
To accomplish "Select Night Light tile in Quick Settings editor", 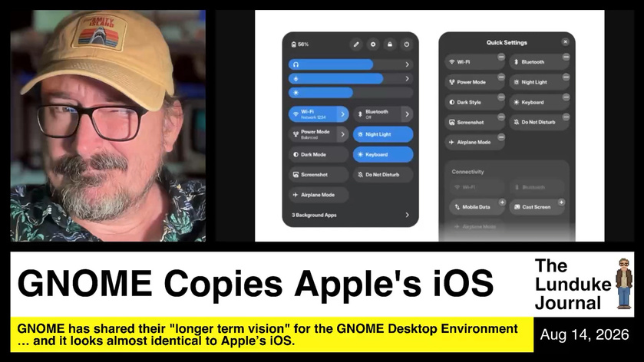I will point(540,82).
